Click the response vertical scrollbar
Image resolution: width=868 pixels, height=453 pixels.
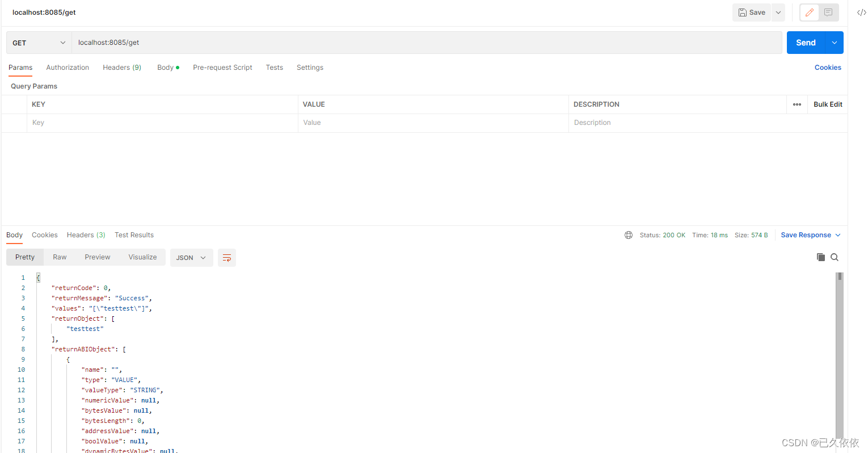point(840,355)
